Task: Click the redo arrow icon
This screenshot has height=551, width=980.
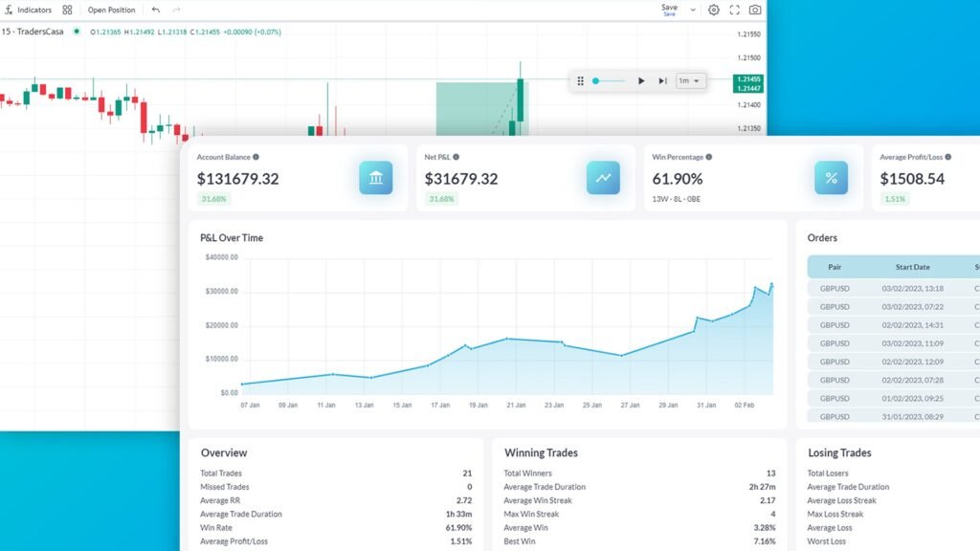Action: (177, 10)
